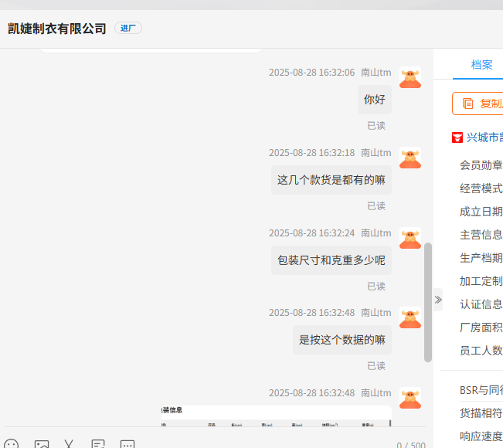Open the emoji picker in chat toolbar
The image size is (503, 448).
coord(11,445)
